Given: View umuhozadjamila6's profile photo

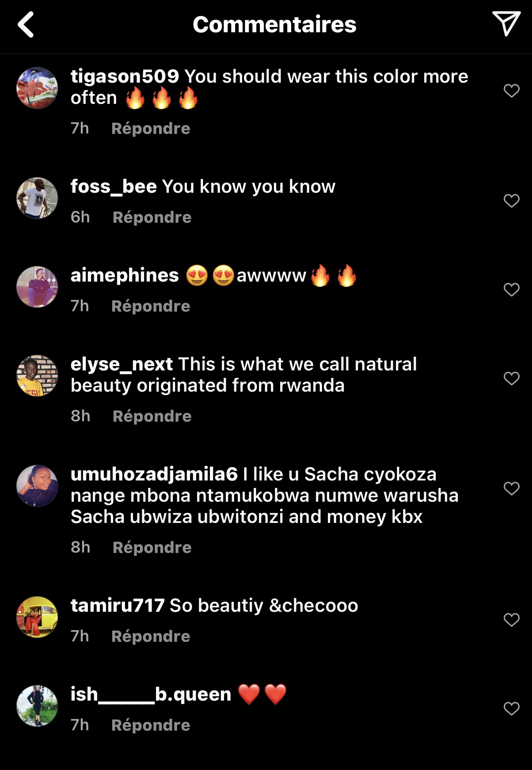Looking at the screenshot, I should pyautogui.click(x=37, y=485).
